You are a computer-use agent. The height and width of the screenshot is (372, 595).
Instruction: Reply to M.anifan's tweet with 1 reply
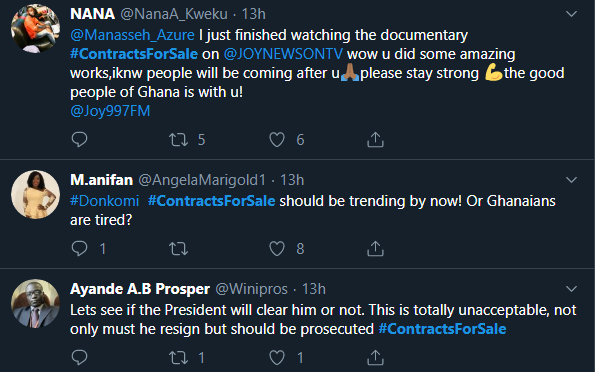pos(79,249)
